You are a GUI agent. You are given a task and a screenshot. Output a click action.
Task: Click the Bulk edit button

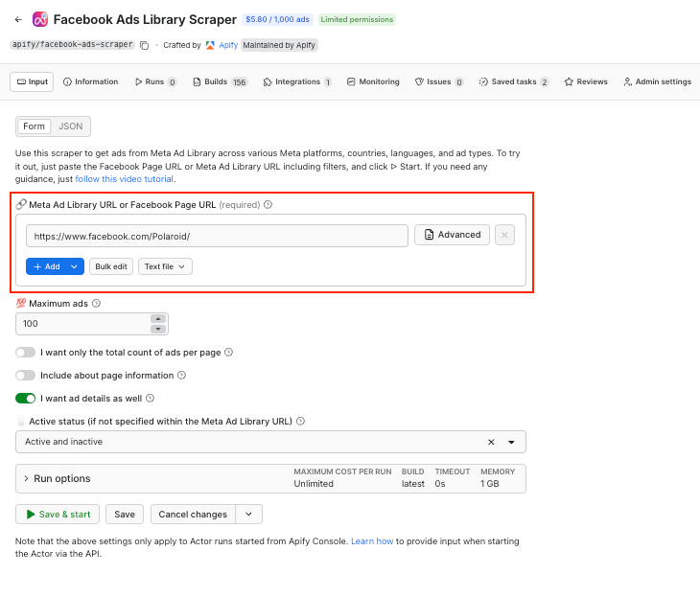(111, 266)
